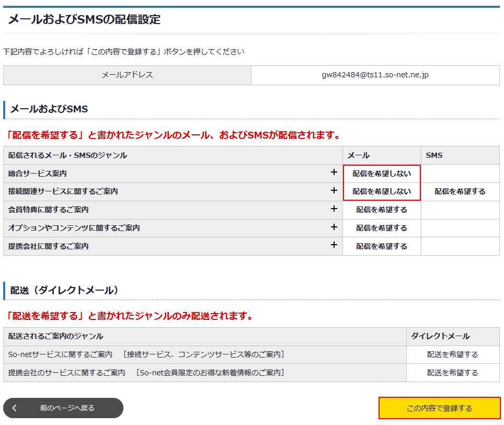Click the left chevron on back button
The height and width of the screenshot is (425, 504).
coord(15,408)
